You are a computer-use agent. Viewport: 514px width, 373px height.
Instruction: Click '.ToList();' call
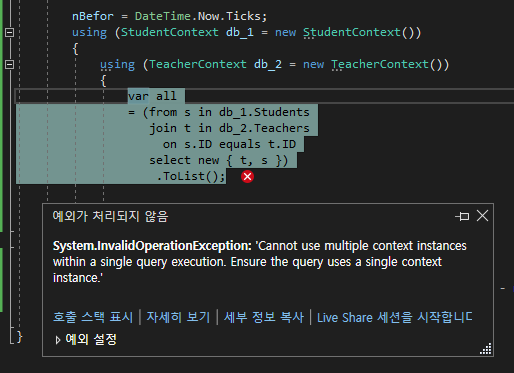pyautogui.click(x=191, y=176)
